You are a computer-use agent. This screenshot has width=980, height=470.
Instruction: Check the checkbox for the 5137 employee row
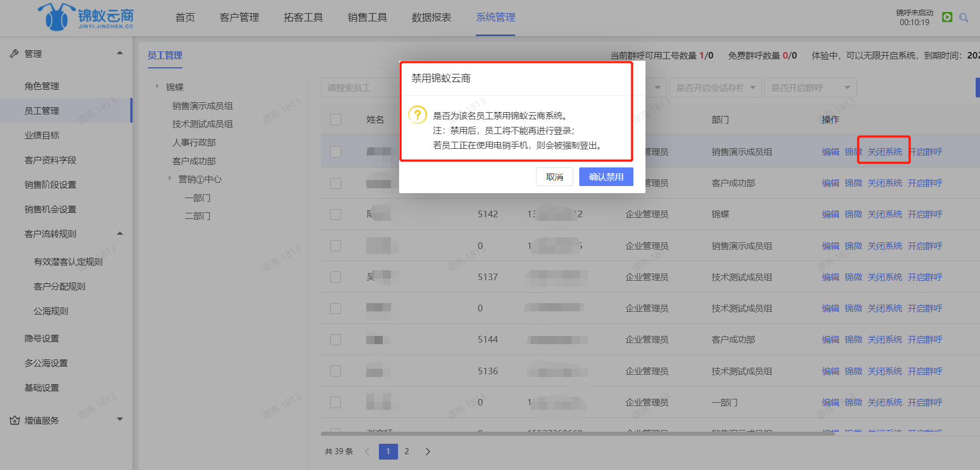pyautogui.click(x=336, y=277)
